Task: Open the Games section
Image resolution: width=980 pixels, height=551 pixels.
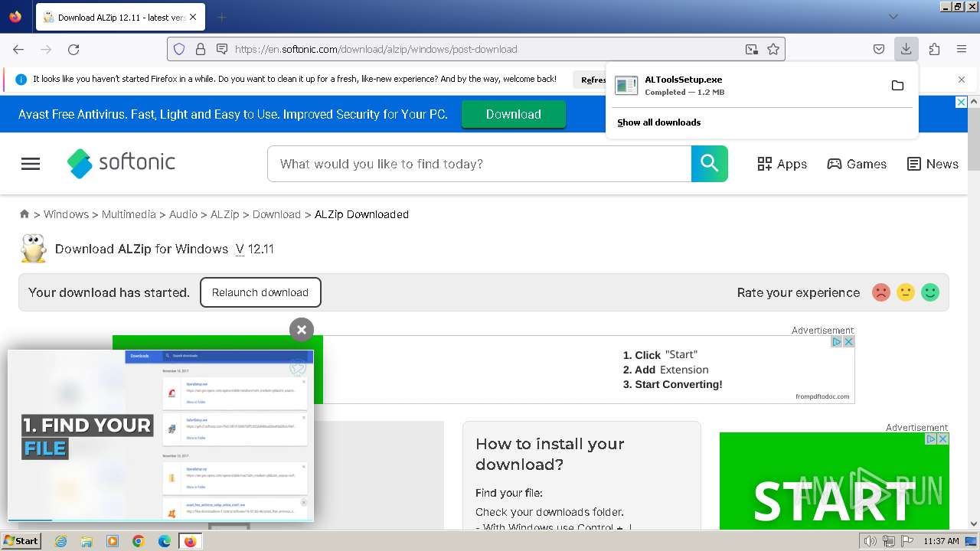Action: pos(857,164)
